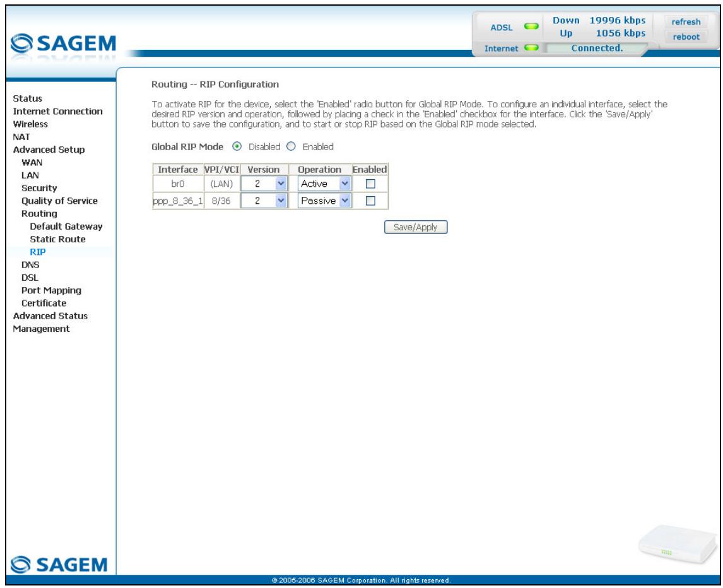
Task: Click the br0 interface cell
Action: (178, 184)
